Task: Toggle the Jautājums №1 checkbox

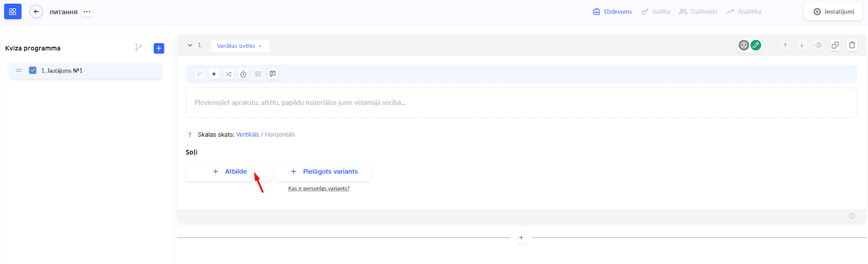Action: pyautogui.click(x=33, y=70)
